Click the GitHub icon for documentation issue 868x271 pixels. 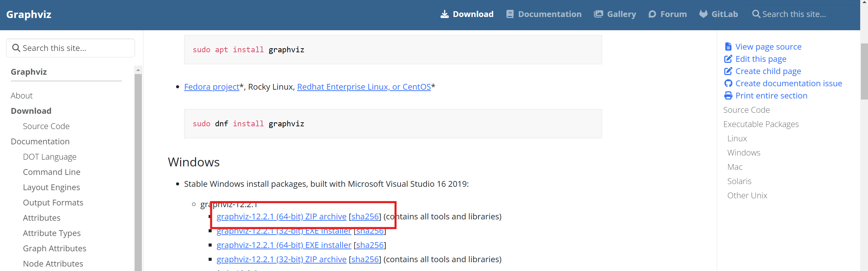click(728, 83)
